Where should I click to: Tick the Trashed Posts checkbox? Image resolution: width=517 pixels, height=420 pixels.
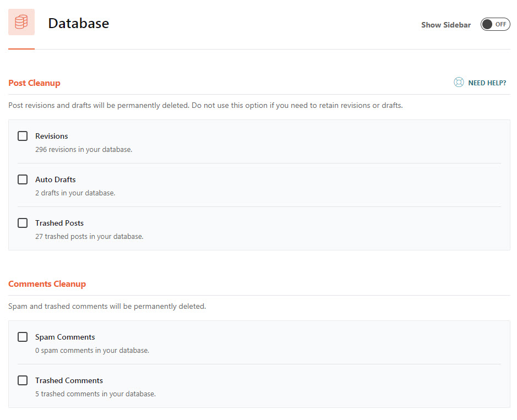tap(23, 223)
